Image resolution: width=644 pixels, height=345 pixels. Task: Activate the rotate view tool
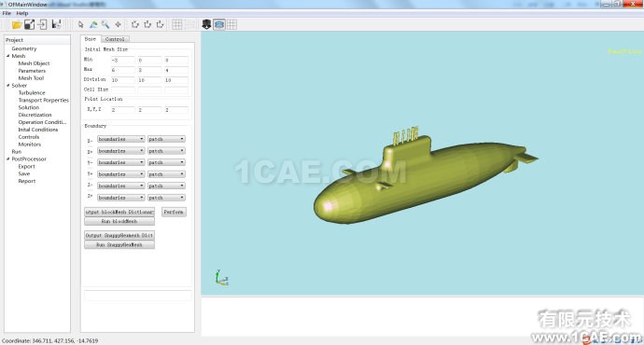93,25
